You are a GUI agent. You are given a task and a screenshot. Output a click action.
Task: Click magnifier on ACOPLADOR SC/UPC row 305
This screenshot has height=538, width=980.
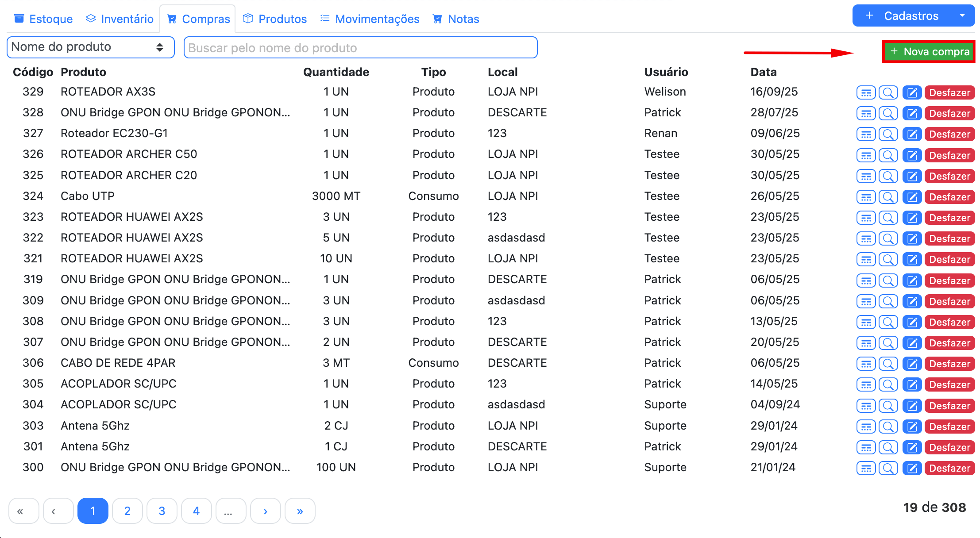click(x=888, y=384)
